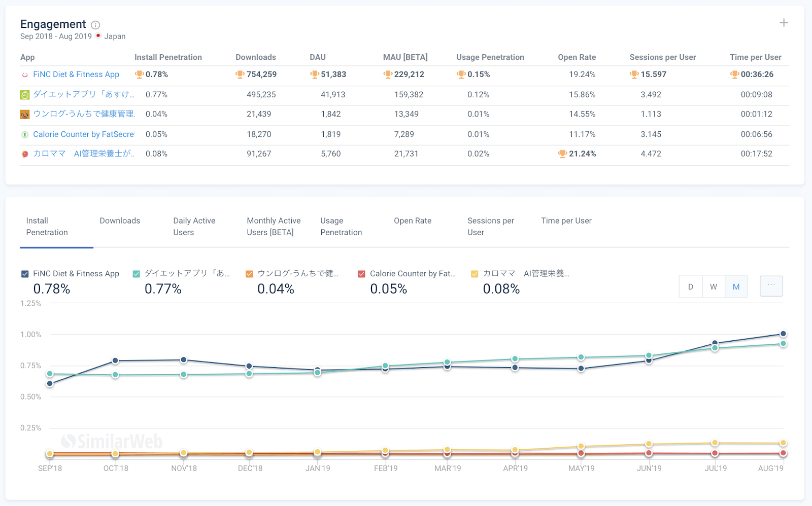Sort table by Time per User header
Screen dimensions: 812x506
pyautogui.click(x=756, y=57)
